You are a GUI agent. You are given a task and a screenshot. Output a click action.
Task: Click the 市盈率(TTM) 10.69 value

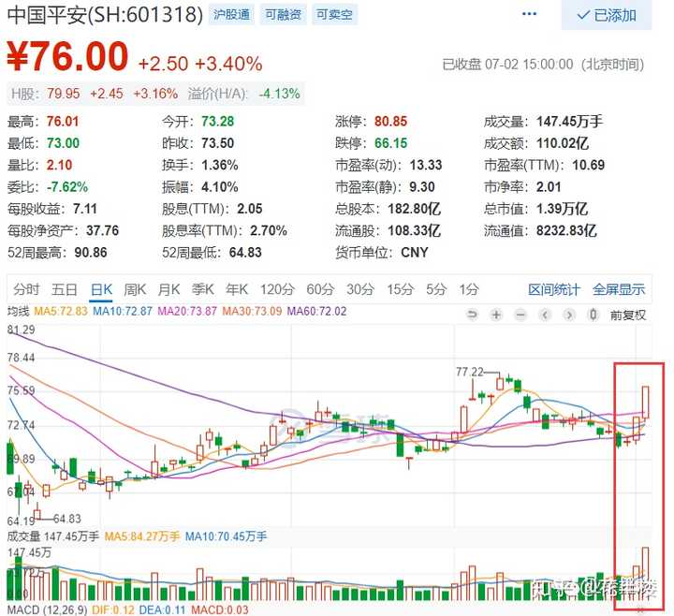(x=589, y=165)
